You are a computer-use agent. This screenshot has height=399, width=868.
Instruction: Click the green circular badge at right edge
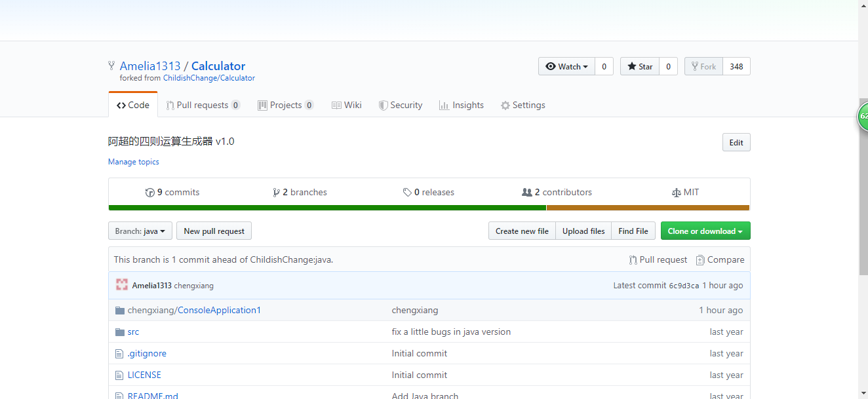click(x=863, y=116)
